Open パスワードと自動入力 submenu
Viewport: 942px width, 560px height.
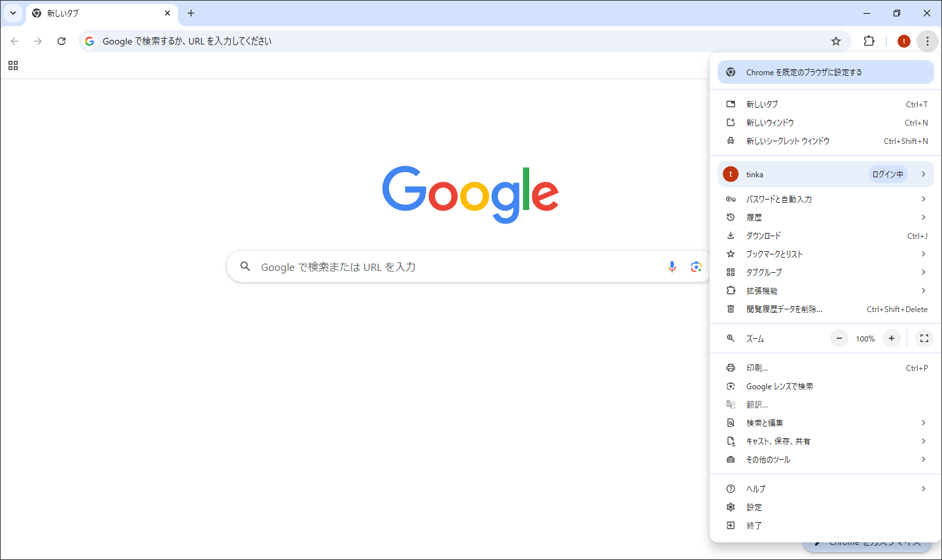pos(826,199)
